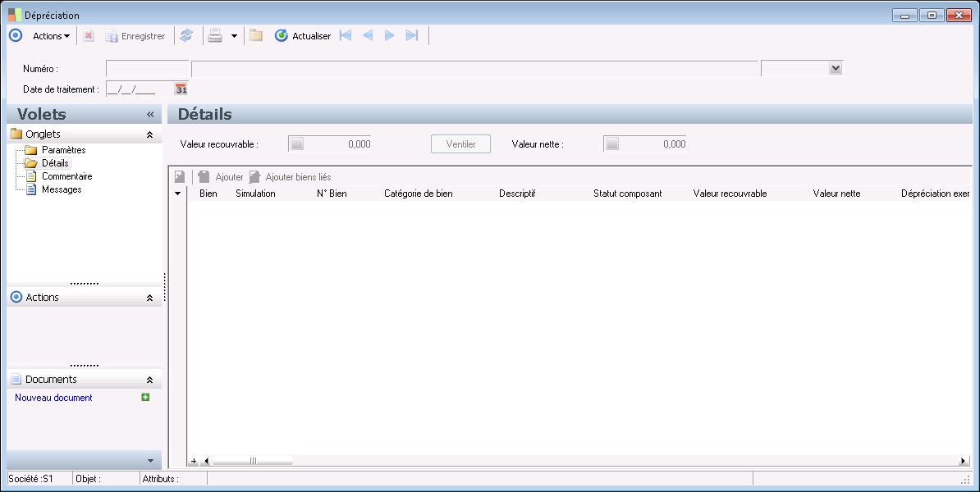The height and width of the screenshot is (492, 980).
Task: Select Messages in the Onglets tree
Action: [62, 189]
